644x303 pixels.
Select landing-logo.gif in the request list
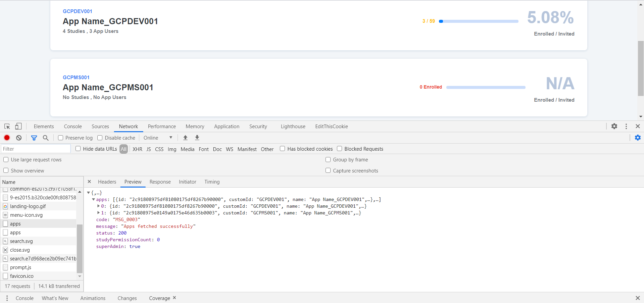tap(28, 206)
